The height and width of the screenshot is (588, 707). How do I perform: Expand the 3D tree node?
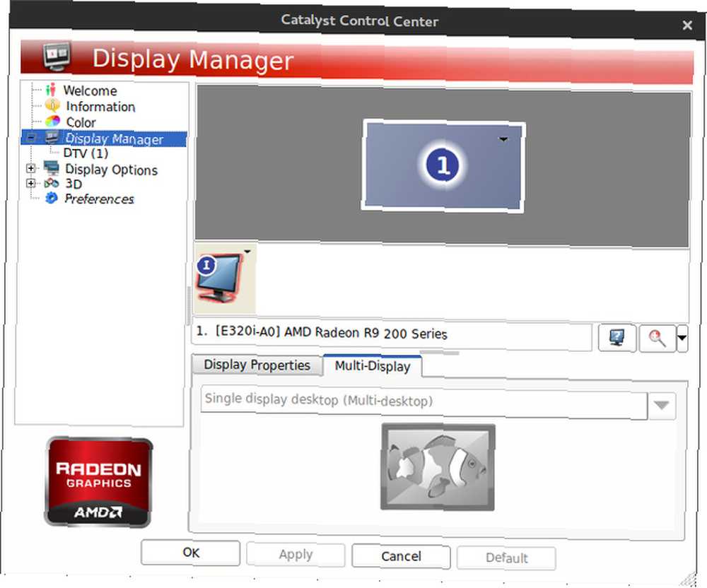pyautogui.click(x=31, y=183)
